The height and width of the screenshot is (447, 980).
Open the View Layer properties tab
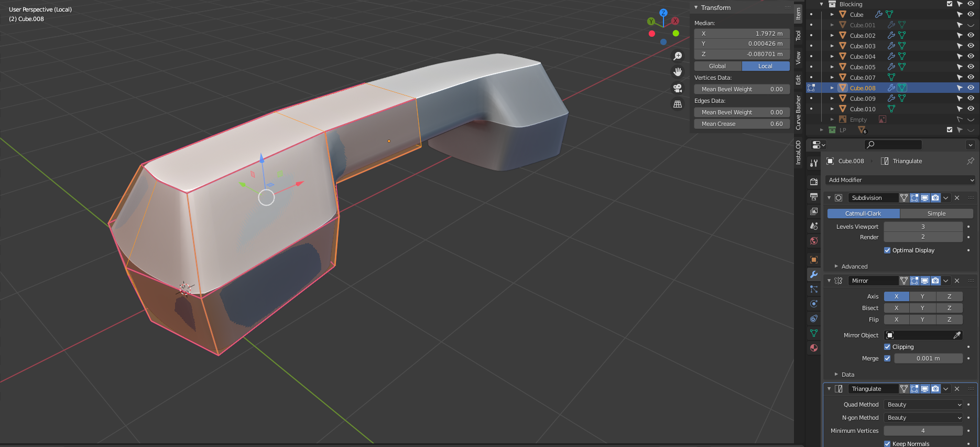(814, 211)
